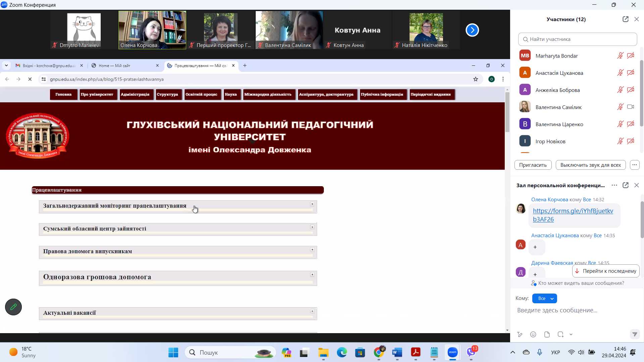The image size is (644, 362).
Task: Toggle video for Marharyta Bondar
Action: click(631, 56)
